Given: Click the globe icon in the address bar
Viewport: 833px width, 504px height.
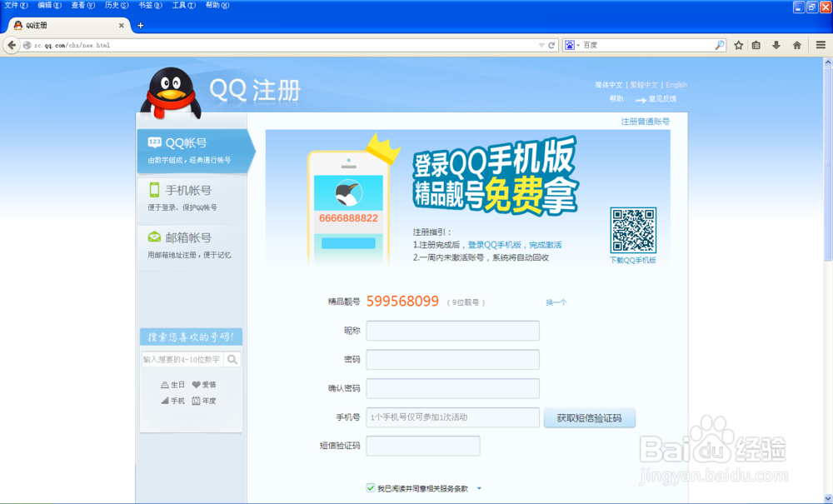Looking at the screenshot, I should 27,45.
